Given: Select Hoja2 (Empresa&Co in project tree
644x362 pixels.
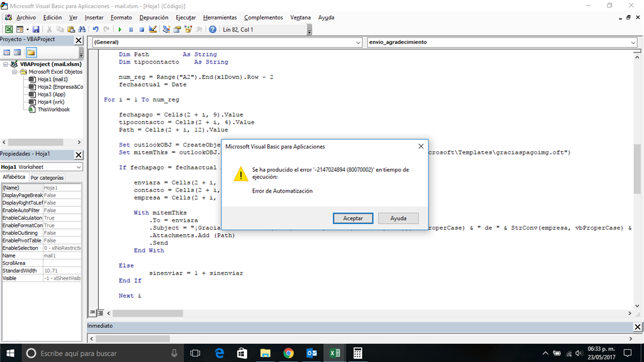Looking at the screenshot, I should point(60,87).
